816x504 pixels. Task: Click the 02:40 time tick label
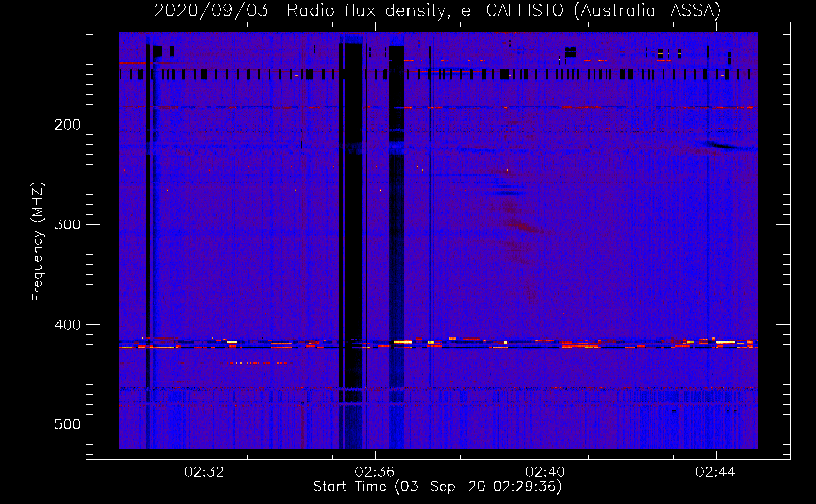tap(545, 472)
